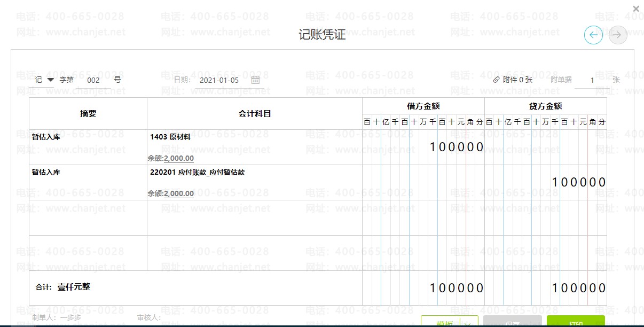Open balance link 2,000.00 under 220201 应付账款
The width and height of the screenshot is (644, 327).
coord(178,193)
